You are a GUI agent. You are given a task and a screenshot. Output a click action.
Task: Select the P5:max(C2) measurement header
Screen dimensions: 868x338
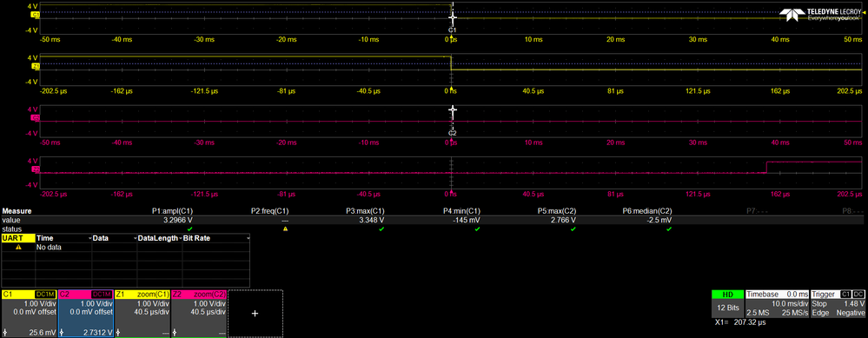(x=556, y=211)
